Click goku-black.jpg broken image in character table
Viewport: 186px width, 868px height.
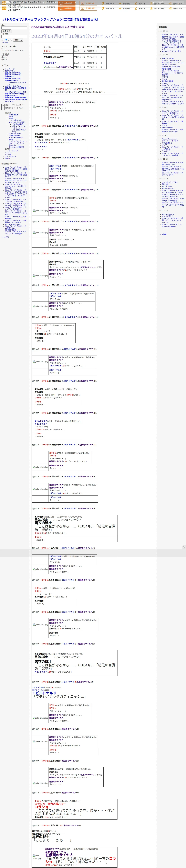51,67
